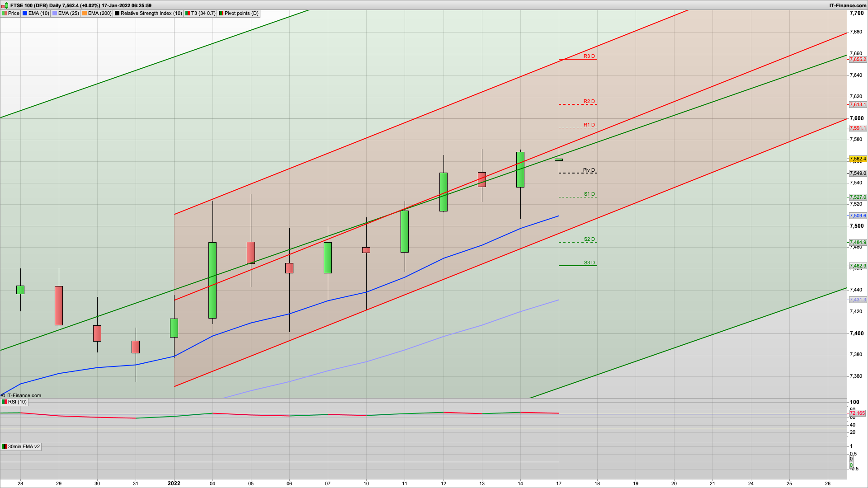Click the R1 D pivot label
This screenshot has width=868, height=488.
tap(589, 125)
